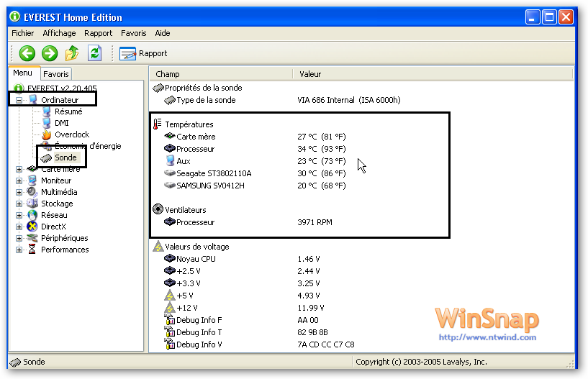Switch to the Menu tab in sidebar
The height and width of the screenshot is (379, 588).
(x=22, y=73)
